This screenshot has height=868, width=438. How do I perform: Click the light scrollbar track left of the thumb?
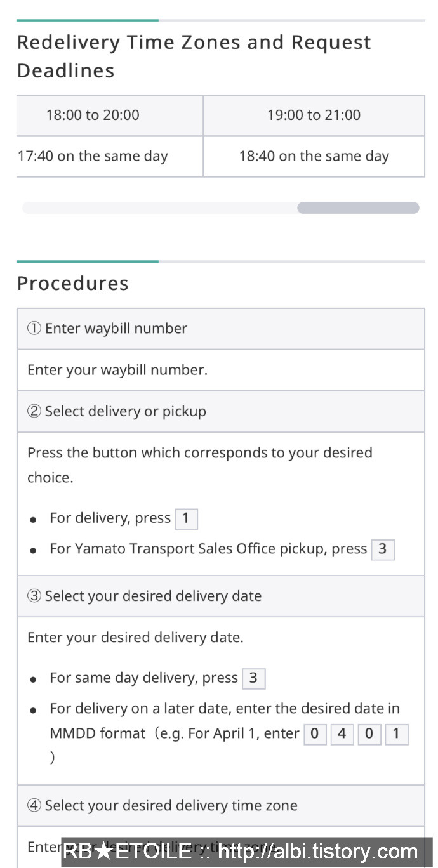point(159,208)
